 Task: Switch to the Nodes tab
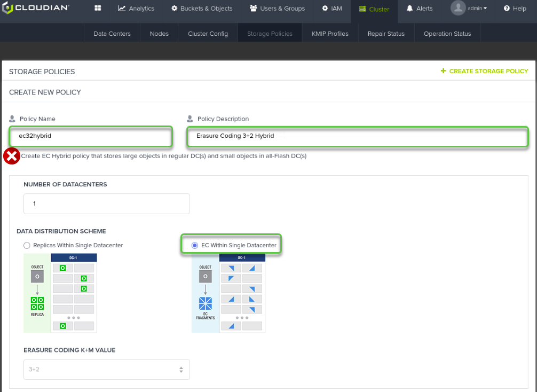click(x=159, y=34)
